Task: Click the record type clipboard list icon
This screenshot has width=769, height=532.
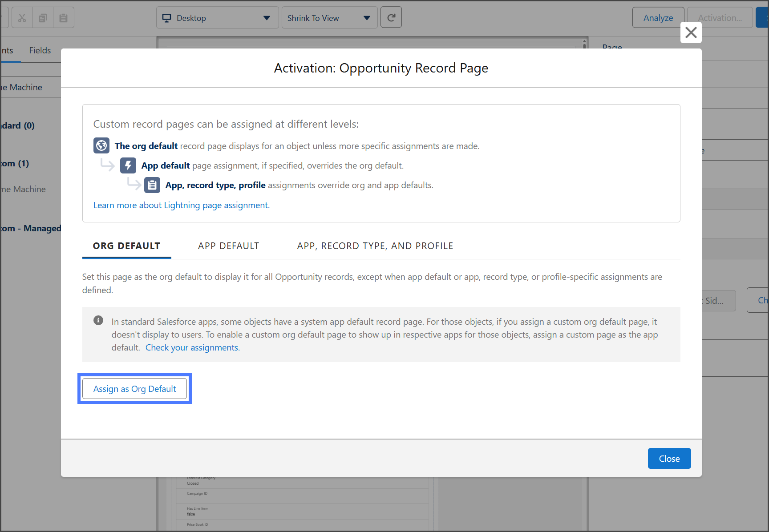Action: 152,185
